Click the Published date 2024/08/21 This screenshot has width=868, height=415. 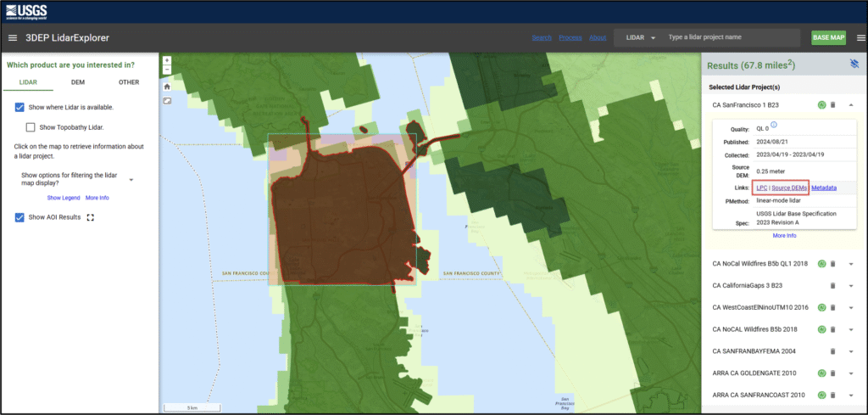(771, 142)
